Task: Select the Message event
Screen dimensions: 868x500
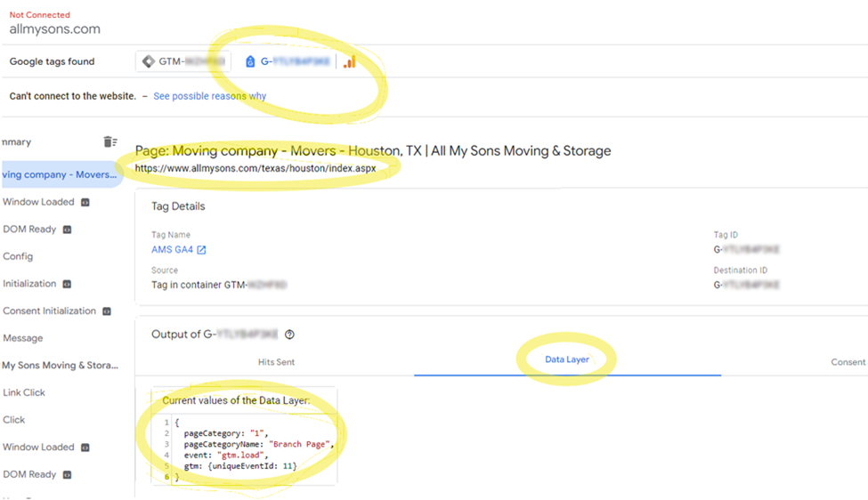Action: [22, 338]
